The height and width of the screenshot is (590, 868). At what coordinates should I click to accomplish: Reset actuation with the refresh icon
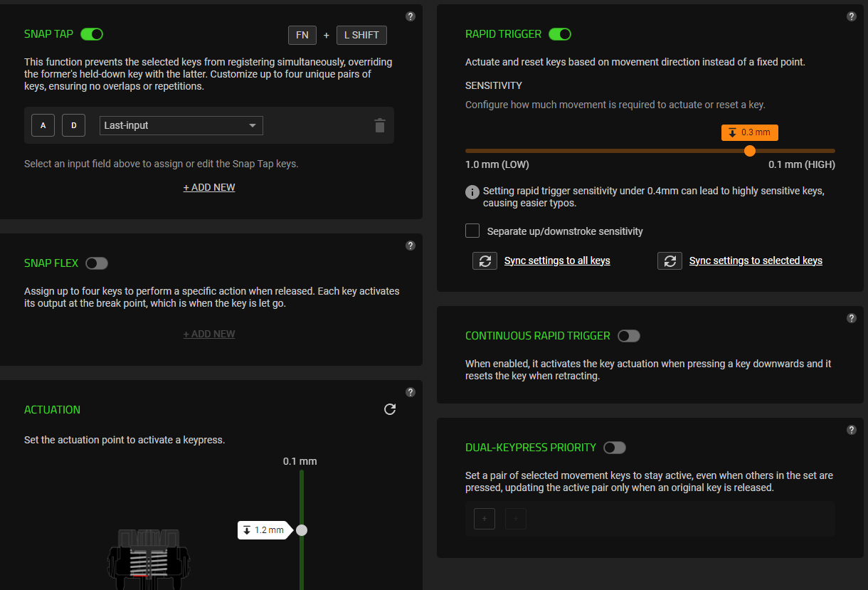(390, 409)
